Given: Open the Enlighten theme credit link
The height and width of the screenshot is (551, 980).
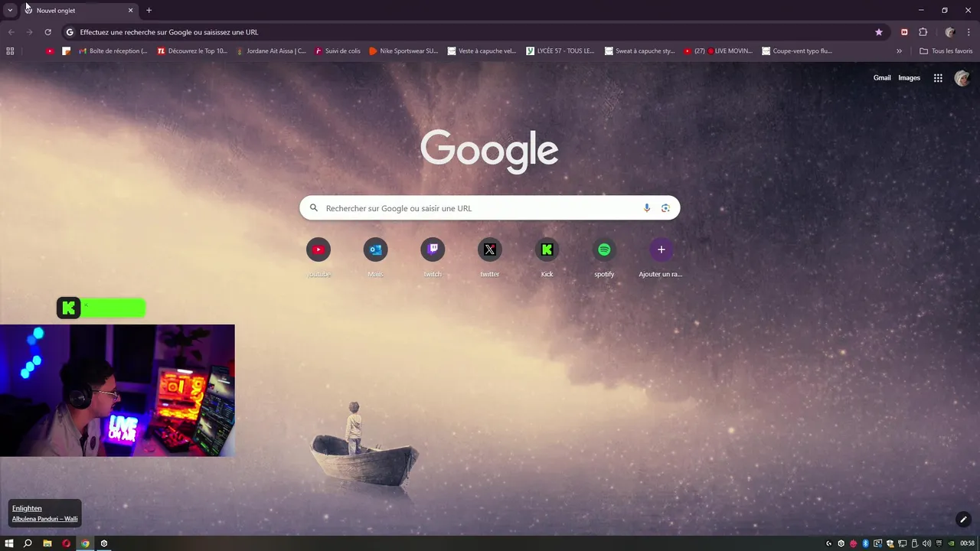Looking at the screenshot, I should [27, 508].
